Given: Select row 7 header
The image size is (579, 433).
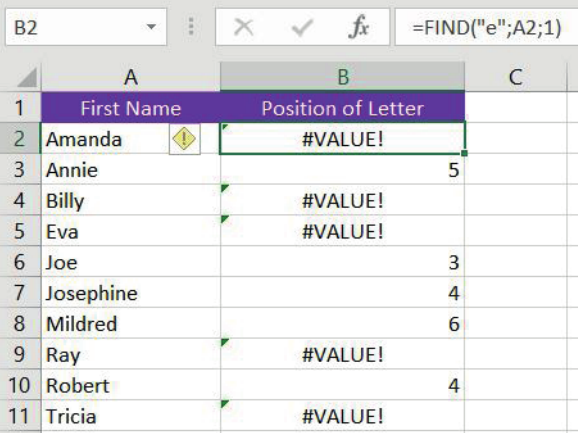Looking at the screenshot, I should point(20,292).
